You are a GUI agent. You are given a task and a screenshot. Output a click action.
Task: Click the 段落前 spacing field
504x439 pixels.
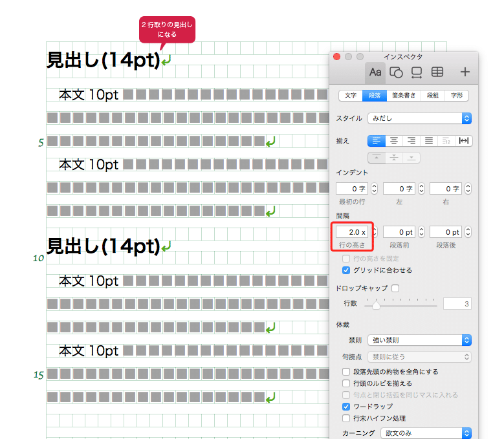tap(399, 232)
